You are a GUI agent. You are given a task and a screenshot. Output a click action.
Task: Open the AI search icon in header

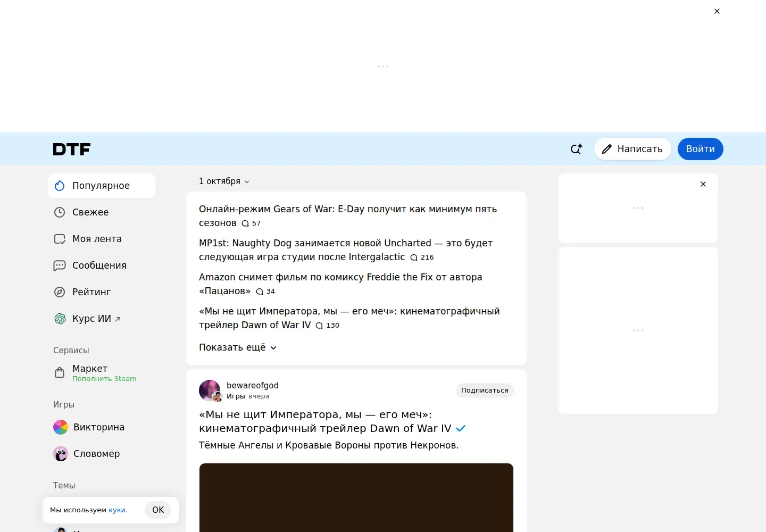point(576,149)
